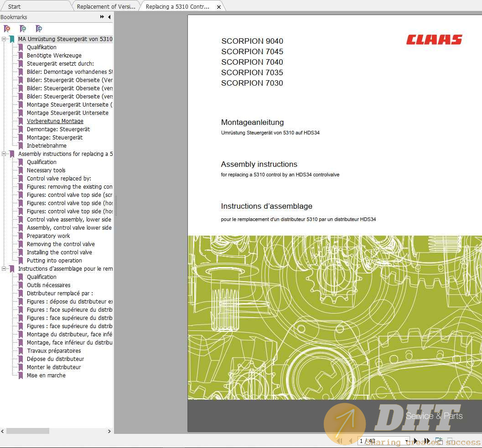Open the Vorbereitung Montage bookmark

point(55,121)
